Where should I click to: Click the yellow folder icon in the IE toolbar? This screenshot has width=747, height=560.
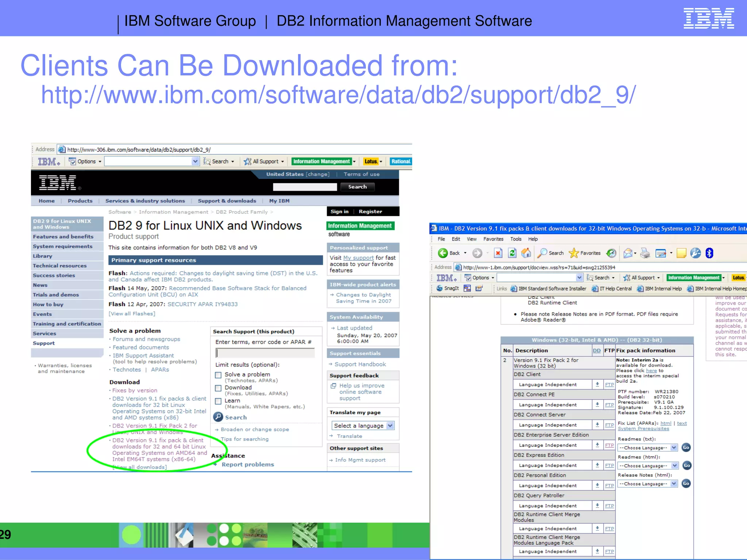681,253
